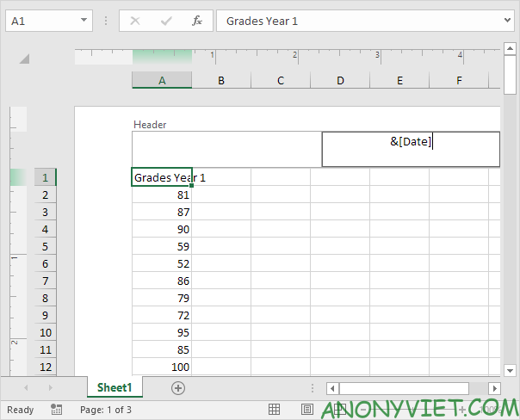Select row 5 header
Screen dimensions: 520x420
point(45,246)
